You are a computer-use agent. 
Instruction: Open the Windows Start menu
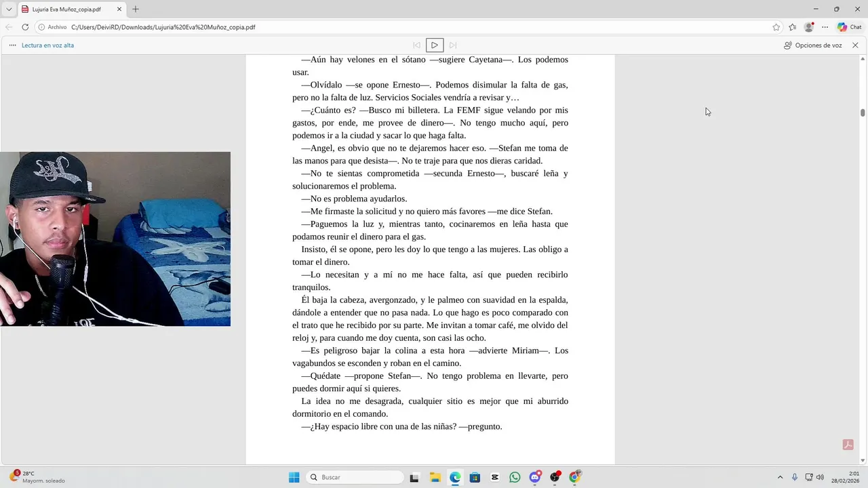[294, 477]
